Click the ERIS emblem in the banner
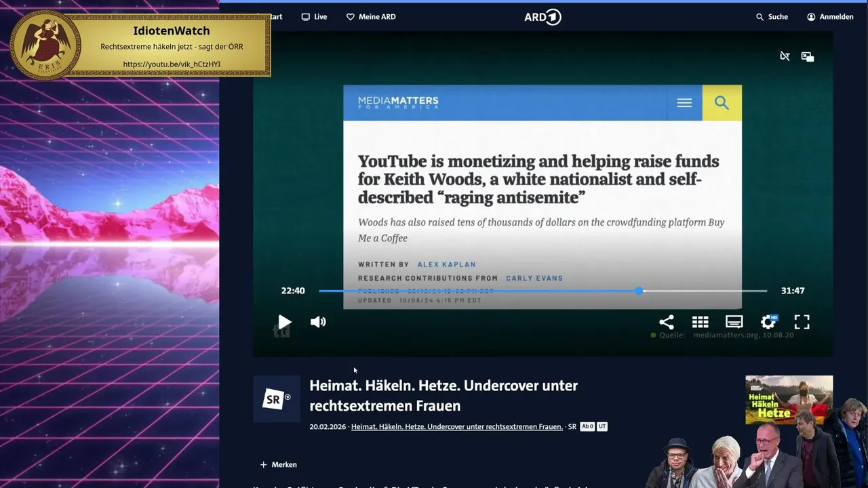The height and width of the screenshot is (488, 868). (x=45, y=45)
